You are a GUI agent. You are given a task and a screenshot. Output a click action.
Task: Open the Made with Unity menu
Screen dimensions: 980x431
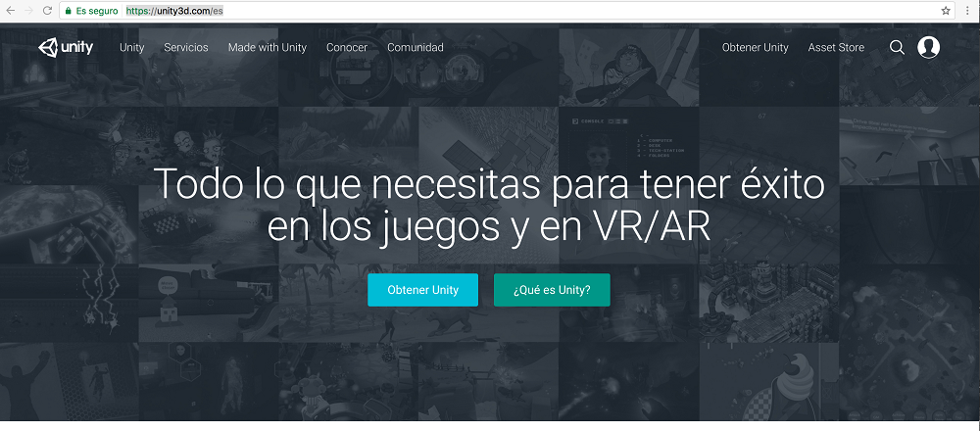pyautogui.click(x=268, y=47)
